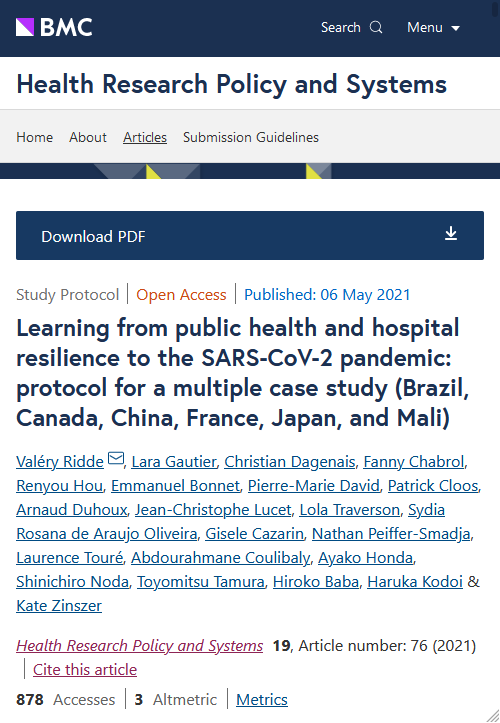
Task: Open italic Health Research Policy and Systems citation link
Action: tap(140, 646)
